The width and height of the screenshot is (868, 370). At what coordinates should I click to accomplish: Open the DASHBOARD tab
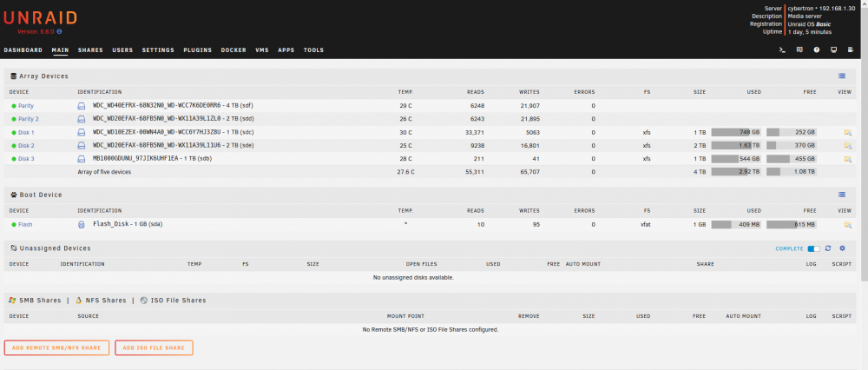click(x=23, y=50)
